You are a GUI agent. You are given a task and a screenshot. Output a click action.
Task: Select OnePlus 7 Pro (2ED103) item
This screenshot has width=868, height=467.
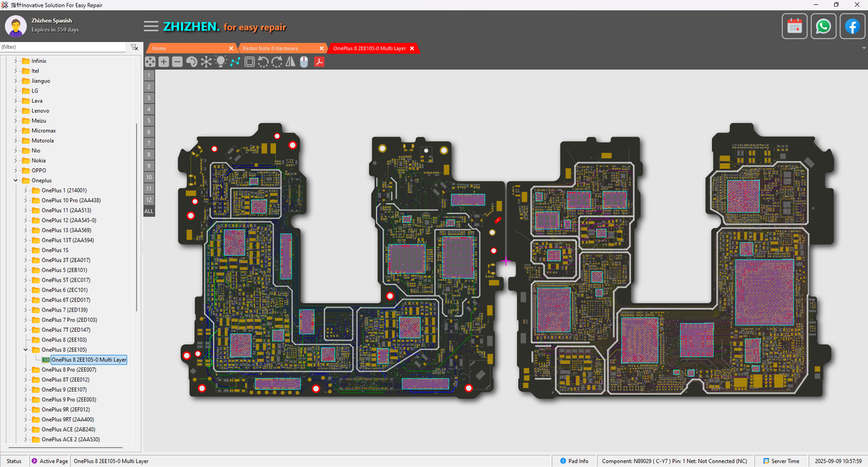69,320
